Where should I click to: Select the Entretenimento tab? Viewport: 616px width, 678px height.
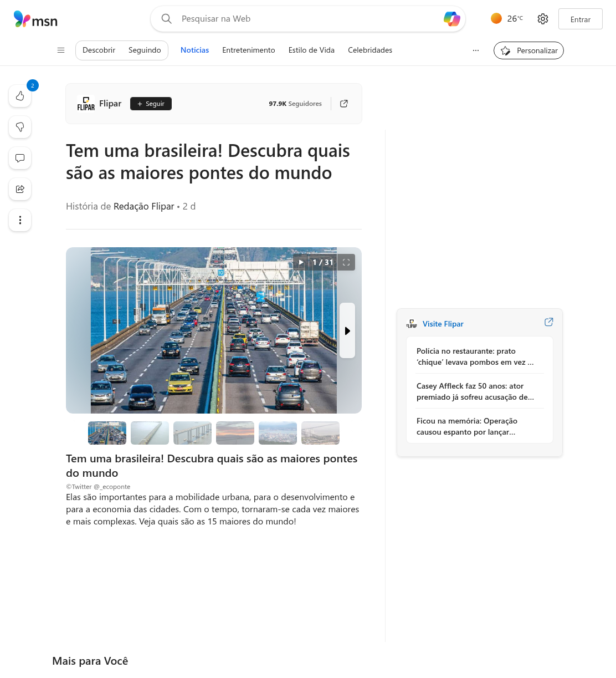[x=249, y=50]
